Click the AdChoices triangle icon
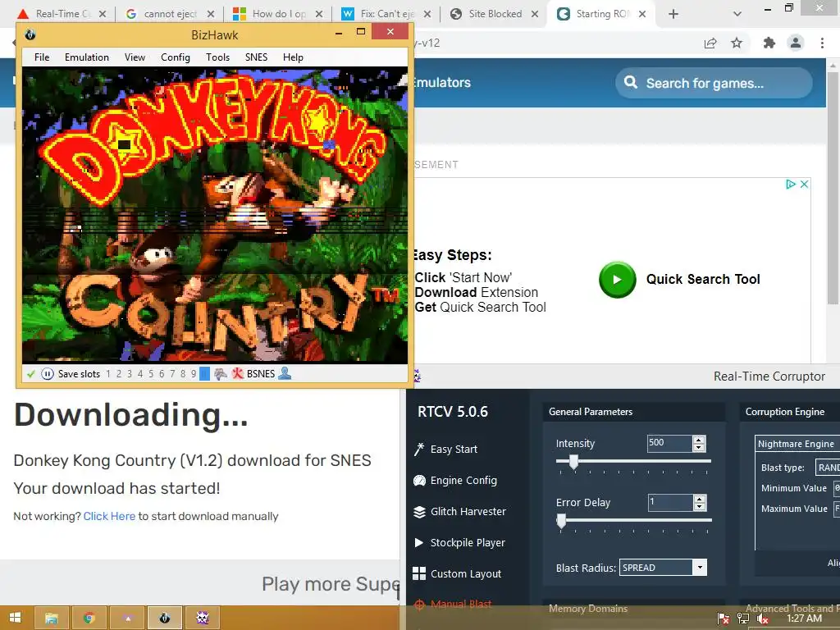The width and height of the screenshot is (840, 630). point(791,185)
